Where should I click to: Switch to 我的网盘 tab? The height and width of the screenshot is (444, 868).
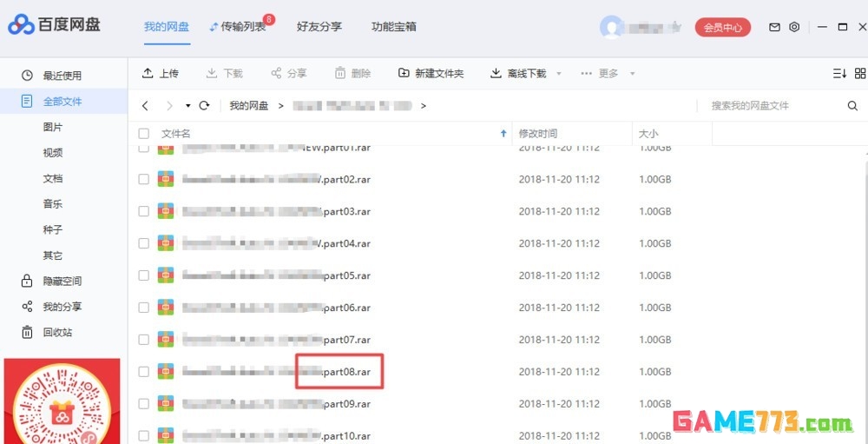[167, 27]
